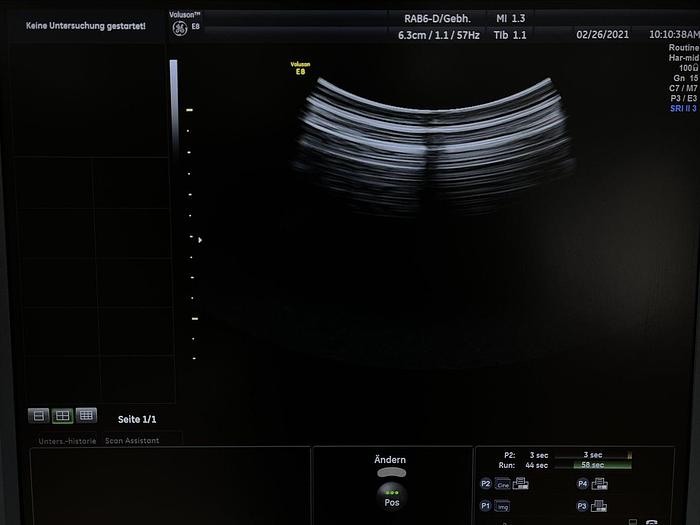Click the time '10:10:38AM'
The image size is (700, 525).
674,34
